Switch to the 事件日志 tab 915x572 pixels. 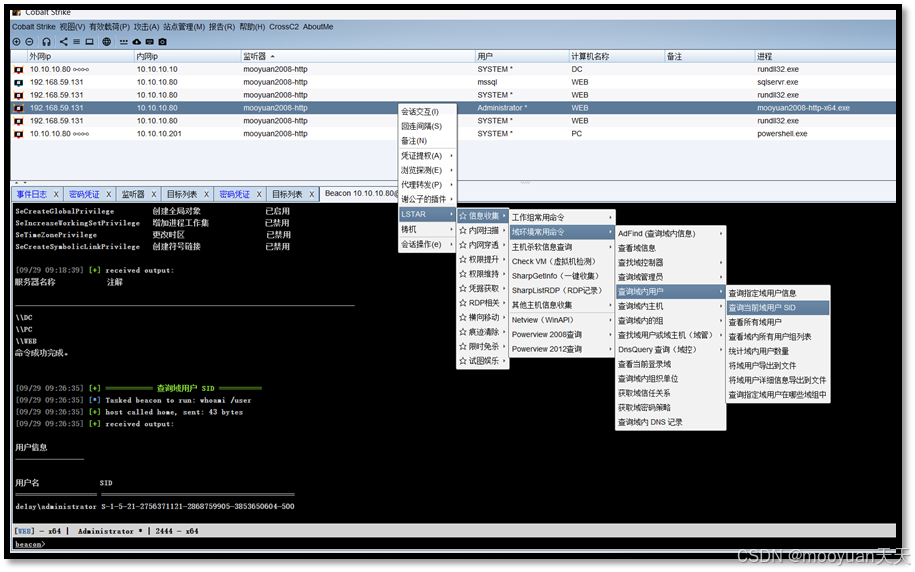tap(32, 194)
